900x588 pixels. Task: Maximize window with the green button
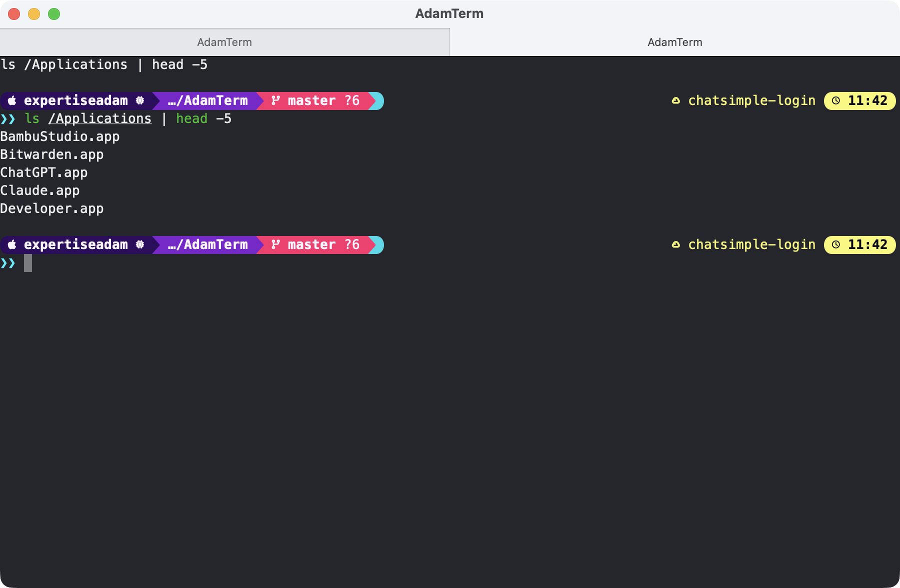pyautogui.click(x=54, y=14)
